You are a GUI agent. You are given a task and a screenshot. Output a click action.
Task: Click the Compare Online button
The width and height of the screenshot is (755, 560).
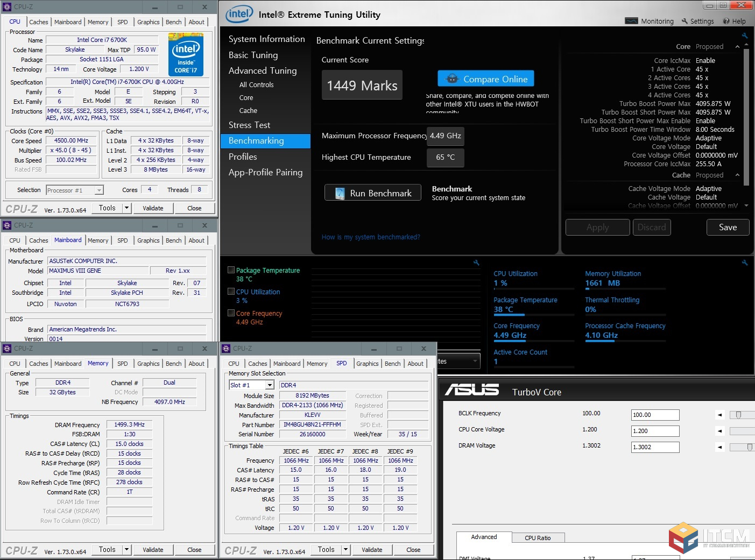pyautogui.click(x=486, y=79)
